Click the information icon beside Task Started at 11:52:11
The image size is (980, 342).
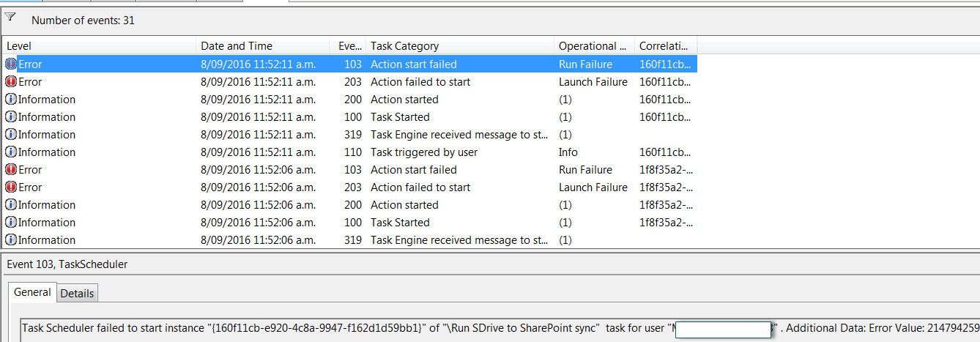tap(11, 117)
